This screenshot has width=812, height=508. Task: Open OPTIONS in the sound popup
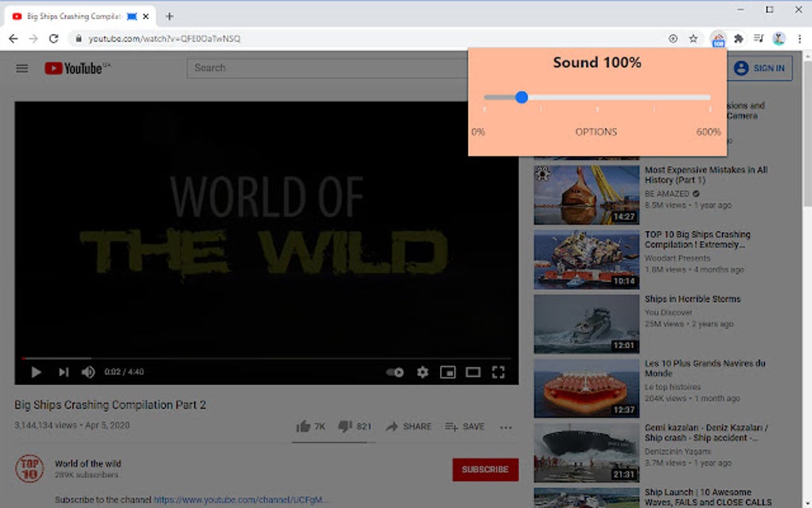596,132
